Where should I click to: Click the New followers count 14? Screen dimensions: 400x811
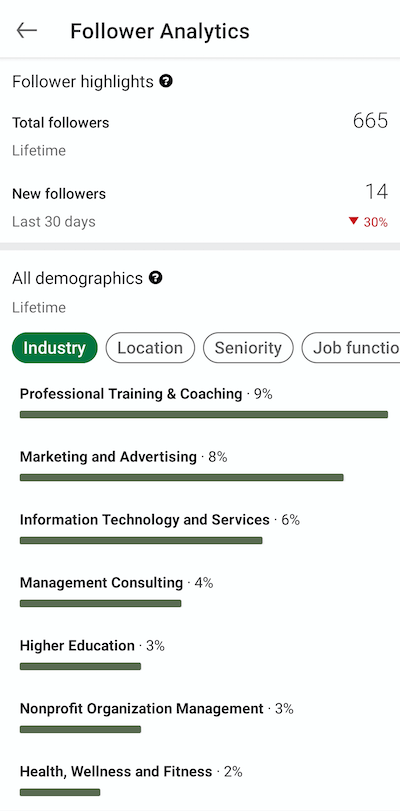tap(377, 192)
